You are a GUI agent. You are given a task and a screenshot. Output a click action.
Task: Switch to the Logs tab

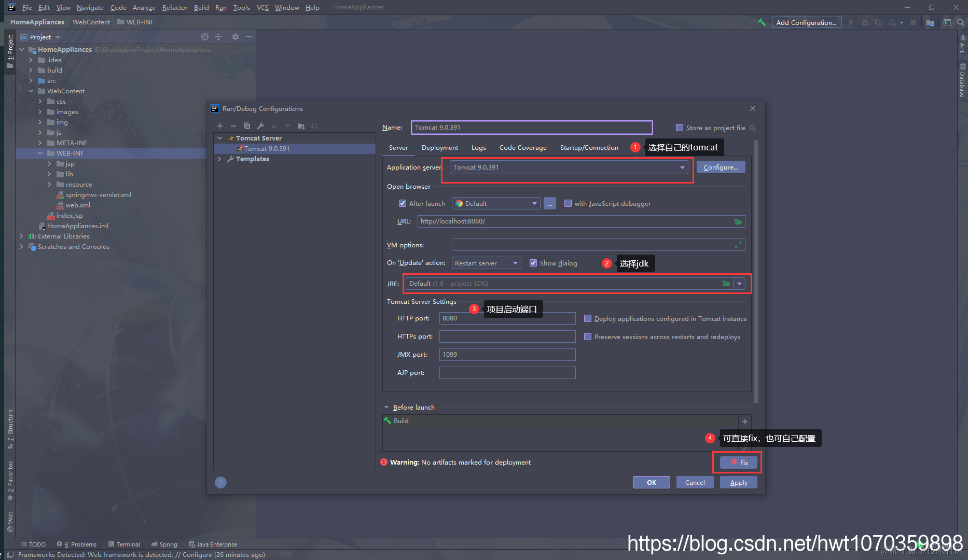coord(479,148)
